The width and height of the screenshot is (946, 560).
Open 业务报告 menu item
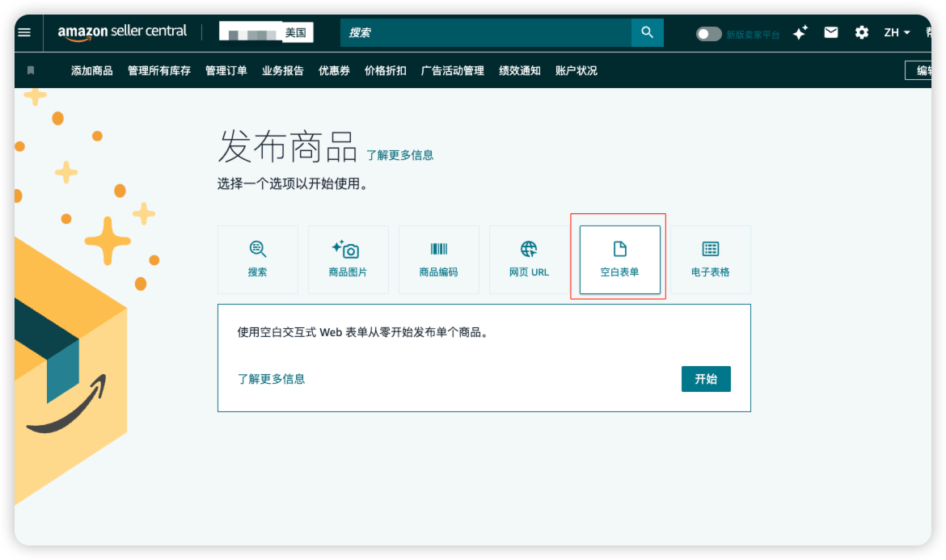point(282,70)
